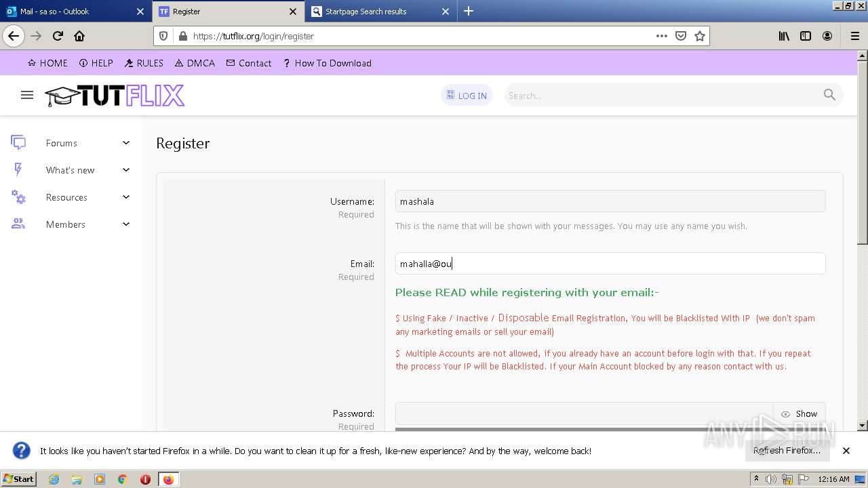Open the Firefox home page icon
This screenshot has height=488, width=868.
[79, 36]
